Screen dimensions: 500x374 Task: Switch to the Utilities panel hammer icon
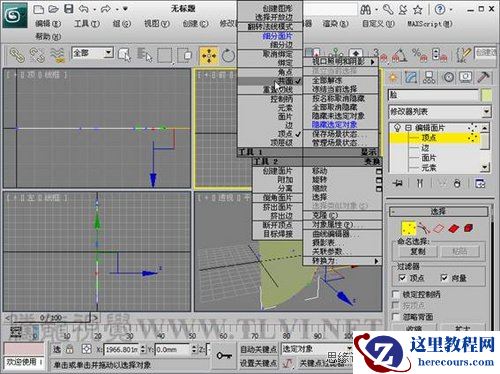(x=483, y=77)
